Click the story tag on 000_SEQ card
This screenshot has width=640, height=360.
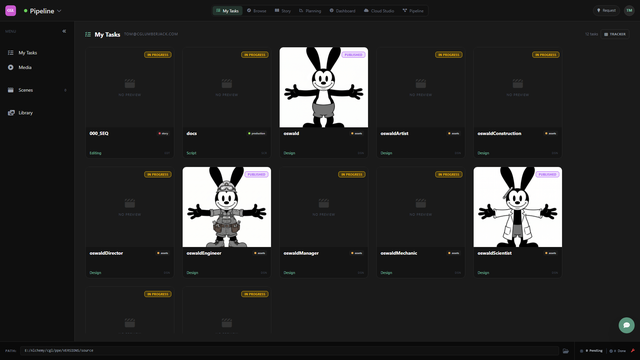click(x=163, y=133)
